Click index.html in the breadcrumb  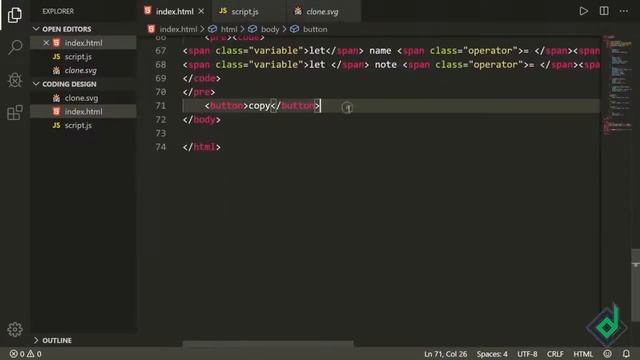[178, 29]
